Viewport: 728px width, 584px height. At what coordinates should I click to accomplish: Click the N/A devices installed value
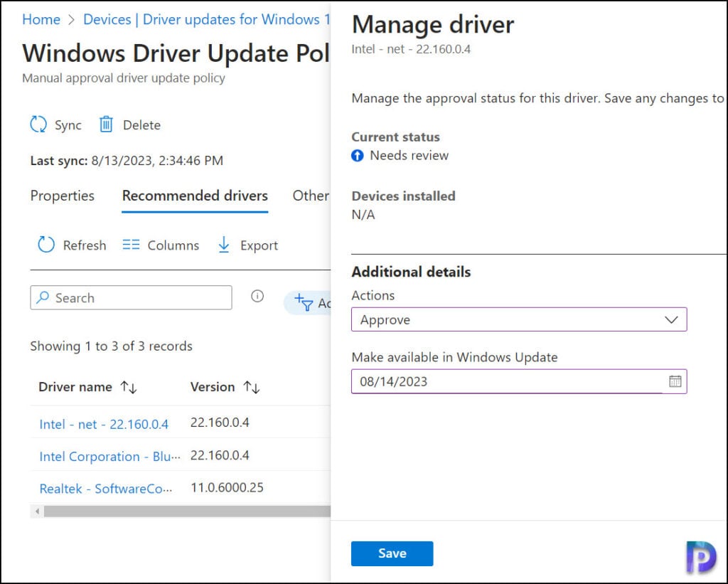pyautogui.click(x=363, y=215)
